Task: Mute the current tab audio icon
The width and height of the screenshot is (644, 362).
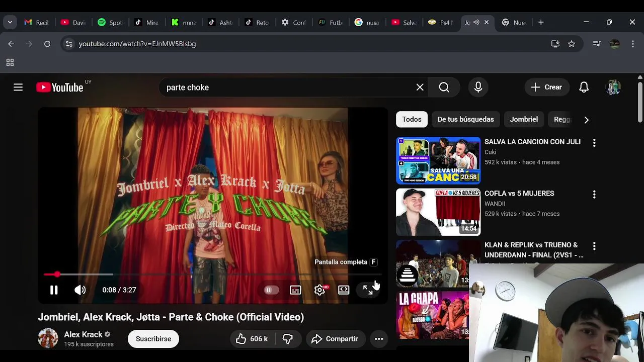Action: (x=476, y=22)
